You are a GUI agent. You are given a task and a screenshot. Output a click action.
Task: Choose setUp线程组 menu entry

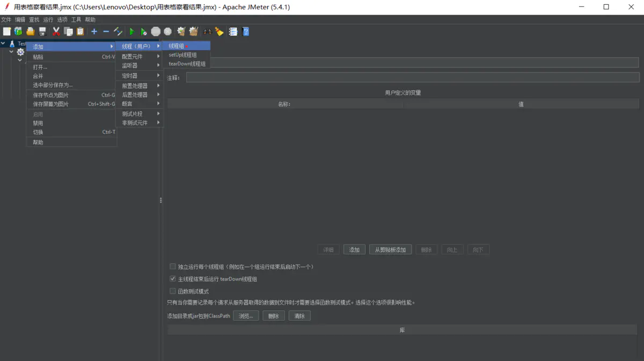(186, 55)
